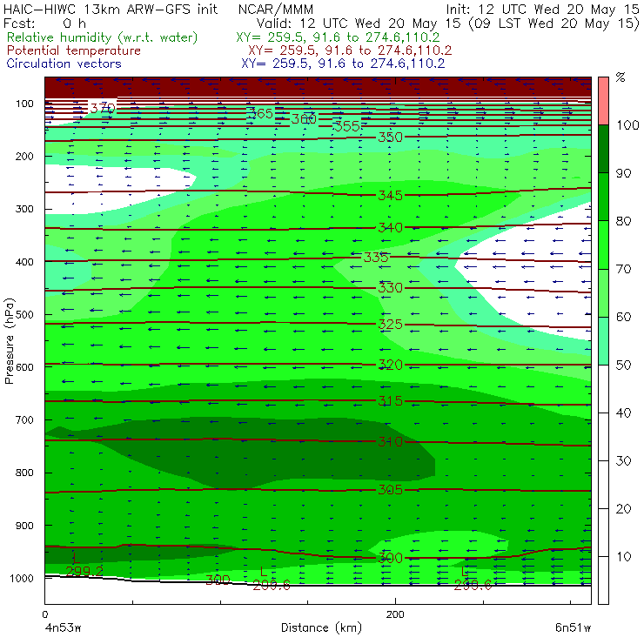Click the '340' potential temperature contour label
Image resolution: width=644 pixels, height=644 pixels.
[390, 227]
